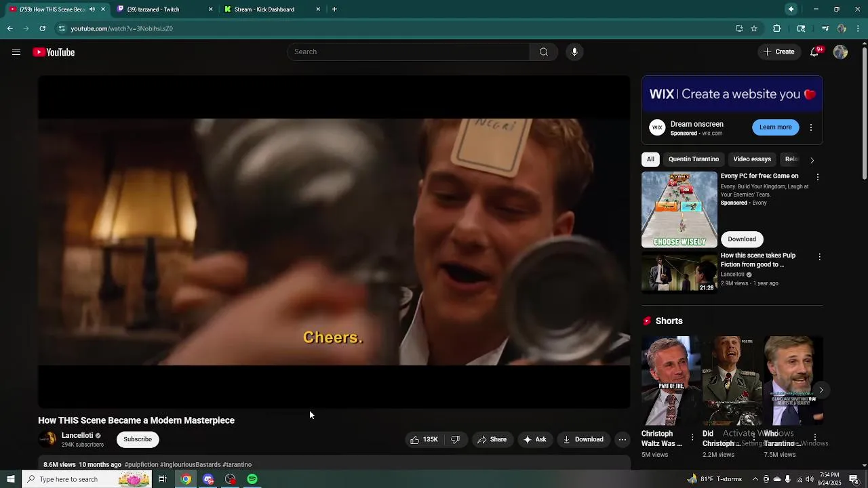Open Spotify from the taskbar
Screen dimensions: 868x488
[252, 479]
